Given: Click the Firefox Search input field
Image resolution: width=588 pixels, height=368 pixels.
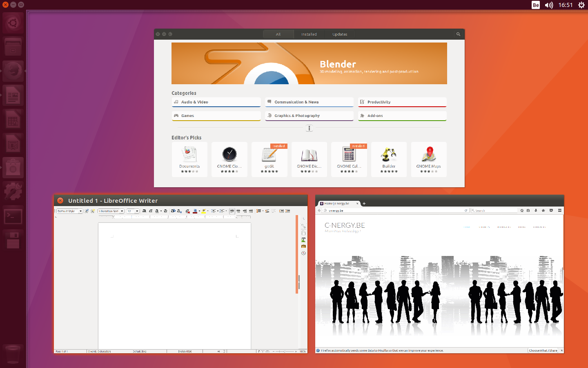Looking at the screenshot, I should [x=494, y=211].
